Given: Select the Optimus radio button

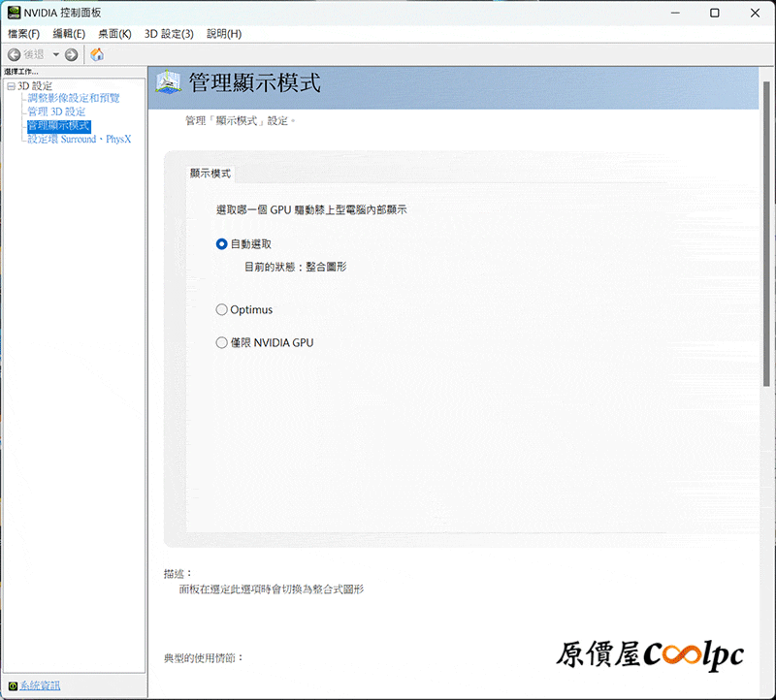Looking at the screenshot, I should pos(222,309).
